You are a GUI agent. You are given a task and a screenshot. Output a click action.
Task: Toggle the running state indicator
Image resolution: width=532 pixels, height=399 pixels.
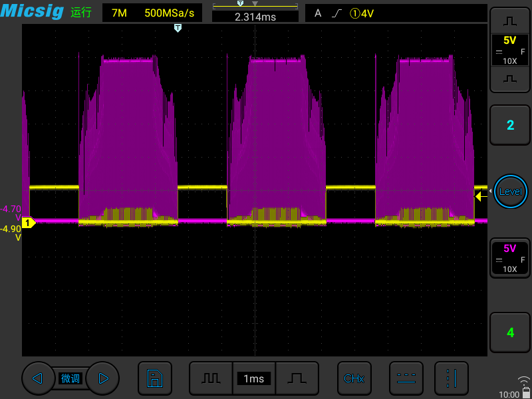pos(81,13)
